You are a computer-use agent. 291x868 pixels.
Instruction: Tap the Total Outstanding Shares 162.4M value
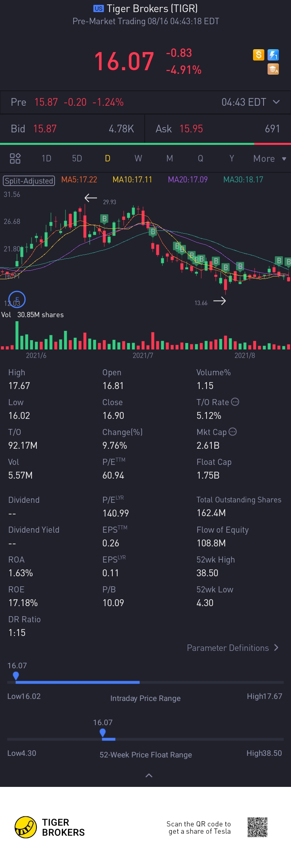click(211, 513)
